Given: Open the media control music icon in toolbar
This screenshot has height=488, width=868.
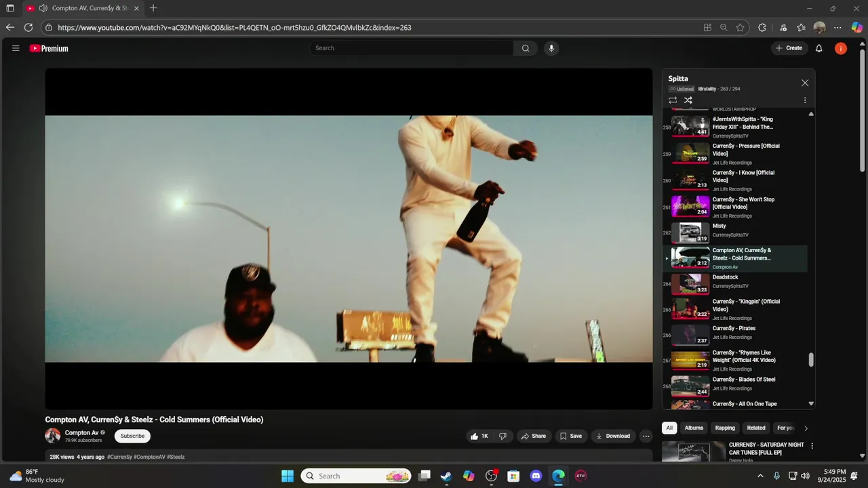Looking at the screenshot, I should click(783, 28).
